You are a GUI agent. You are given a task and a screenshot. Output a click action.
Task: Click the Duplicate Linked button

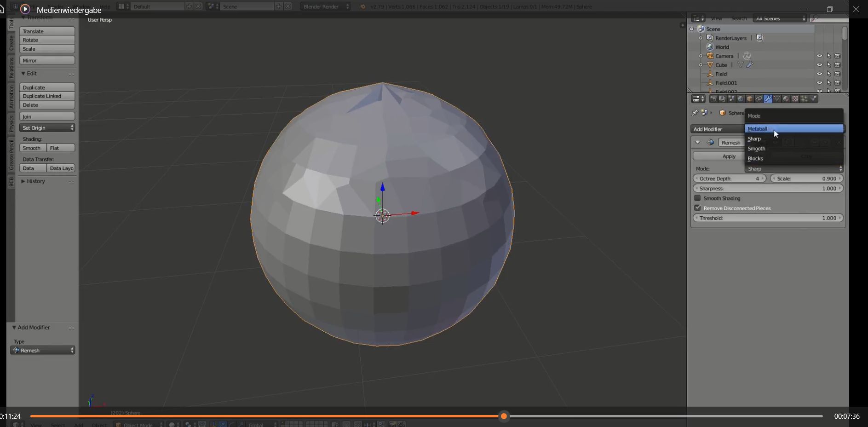47,96
